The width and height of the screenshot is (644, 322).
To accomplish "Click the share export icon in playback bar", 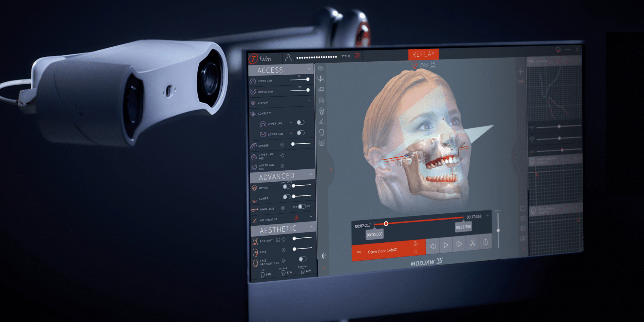I will pyautogui.click(x=486, y=242).
